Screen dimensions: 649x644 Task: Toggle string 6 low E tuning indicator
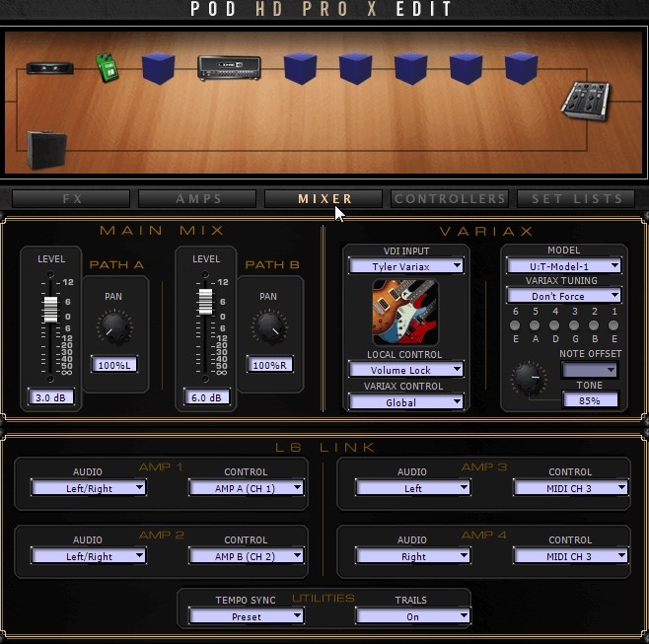point(515,325)
